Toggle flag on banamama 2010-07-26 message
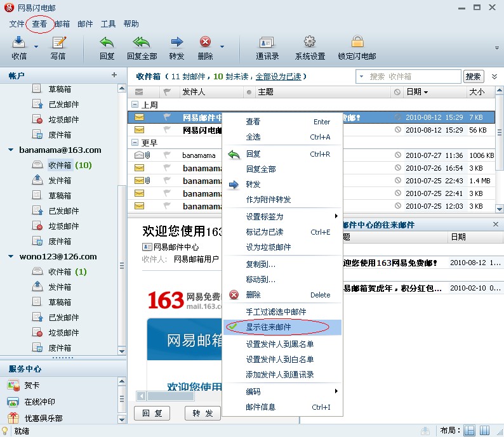Image resolution: width=504 pixels, height=437 pixels. (x=166, y=168)
